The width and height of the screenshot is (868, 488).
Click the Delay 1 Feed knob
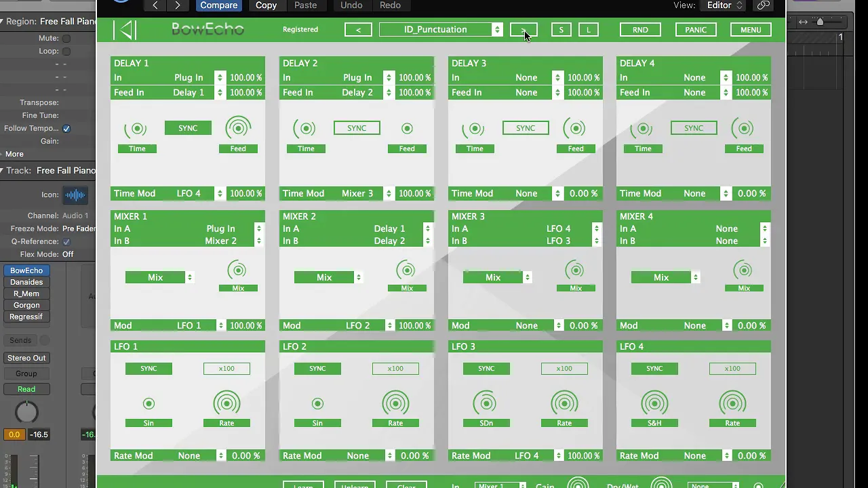click(238, 127)
